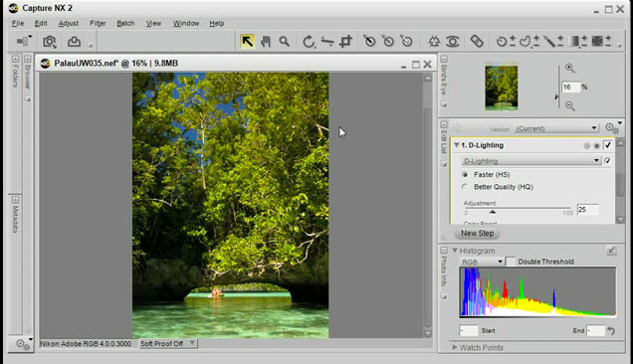Collapse the Photo Info panel
The image size is (633, 364).
444,251
